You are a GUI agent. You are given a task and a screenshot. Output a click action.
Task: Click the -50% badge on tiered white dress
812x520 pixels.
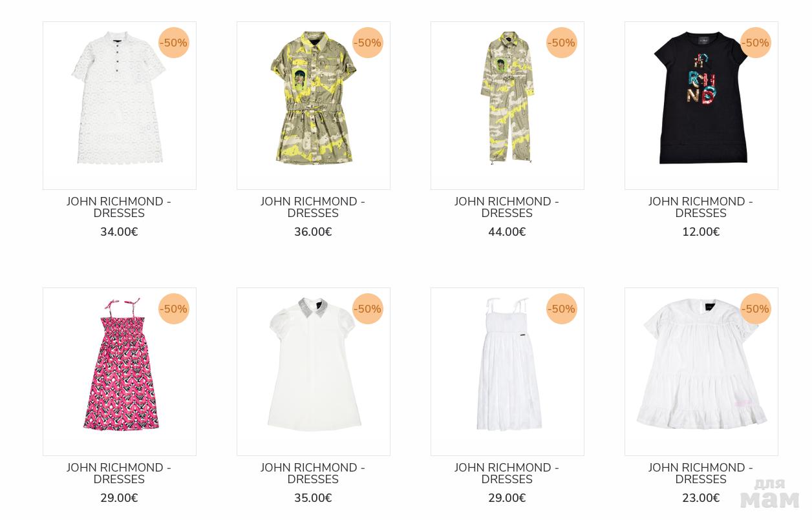756,309
